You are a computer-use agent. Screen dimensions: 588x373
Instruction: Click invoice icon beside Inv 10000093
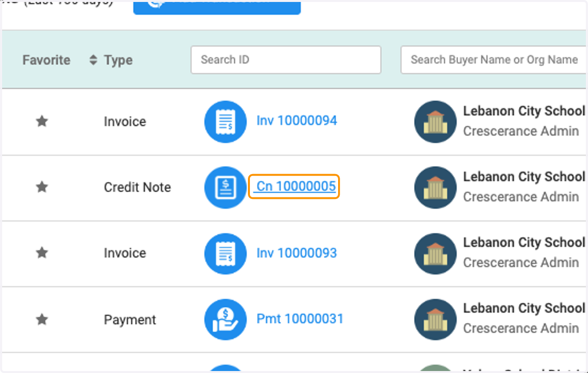pos(225,253)
